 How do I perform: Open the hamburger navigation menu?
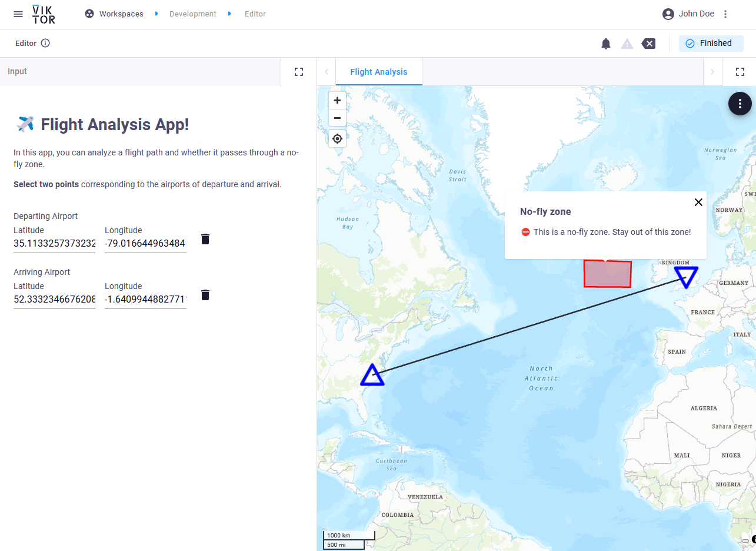pos(18,14)
